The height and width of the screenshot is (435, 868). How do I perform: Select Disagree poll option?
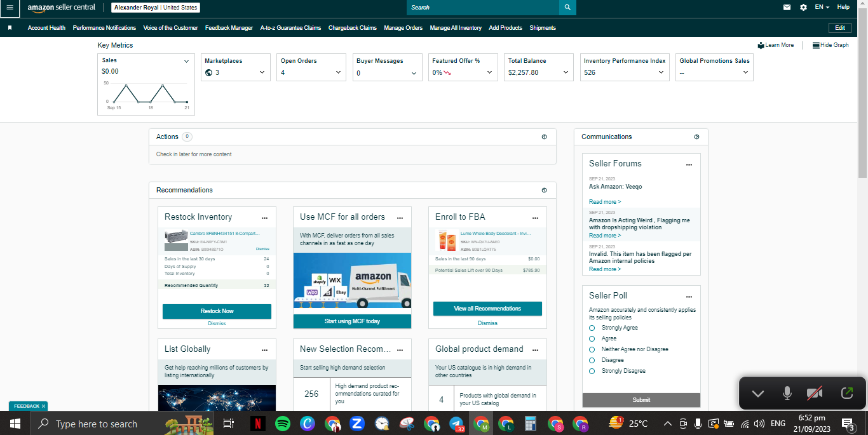592,360
